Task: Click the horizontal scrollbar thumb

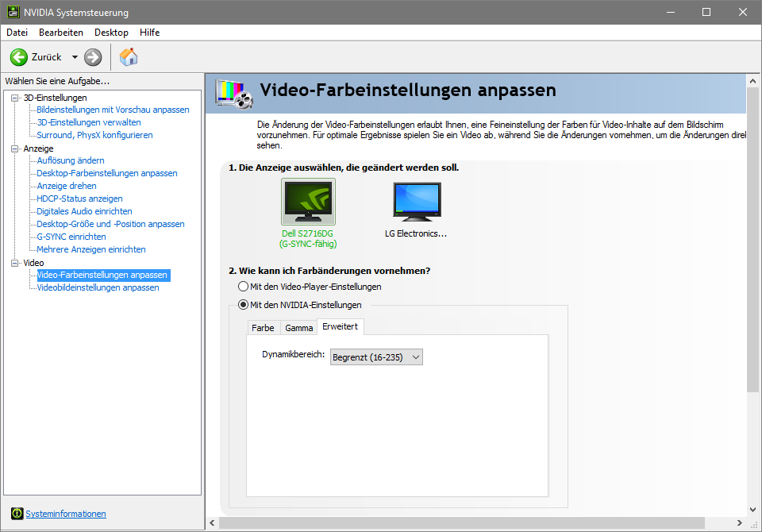Action: [462, 522]
